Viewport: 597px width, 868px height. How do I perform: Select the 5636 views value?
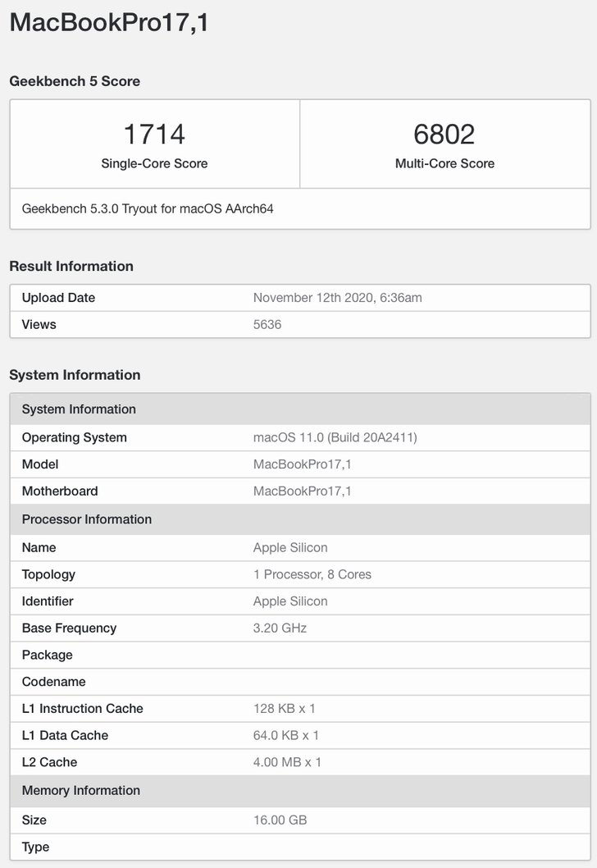tap(267, 324)
